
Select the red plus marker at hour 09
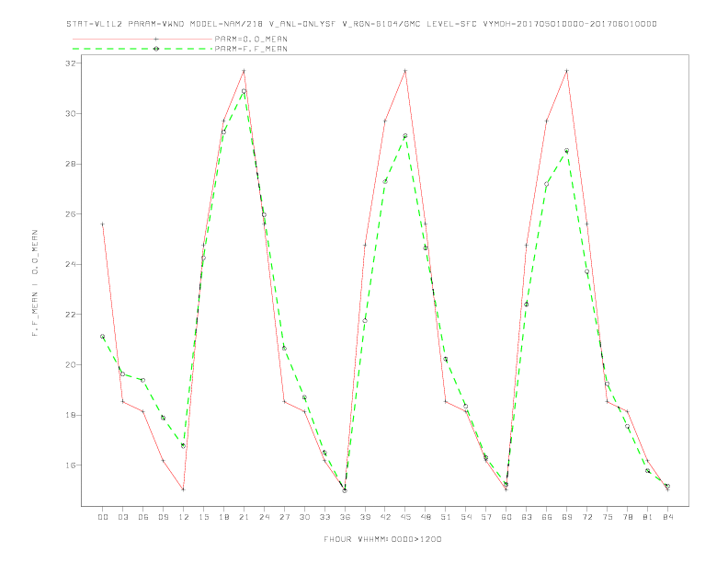[x=163, y=460]
